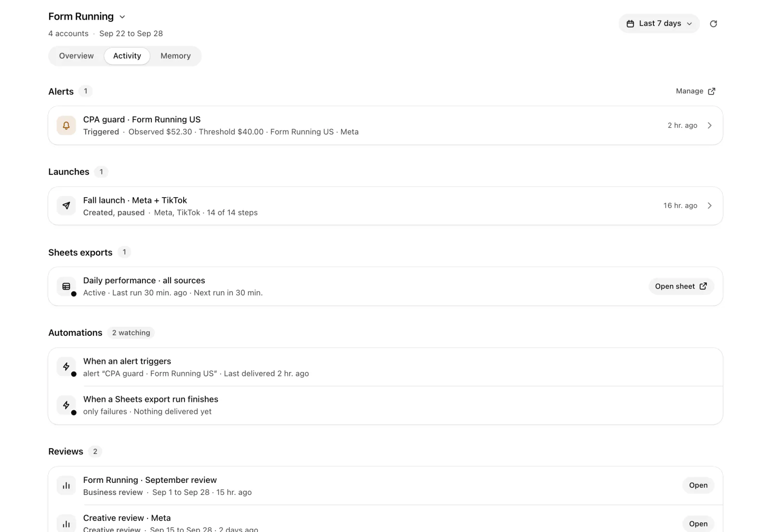
Task: Click the table icon on Daily performance export
Action: (66, 286)
